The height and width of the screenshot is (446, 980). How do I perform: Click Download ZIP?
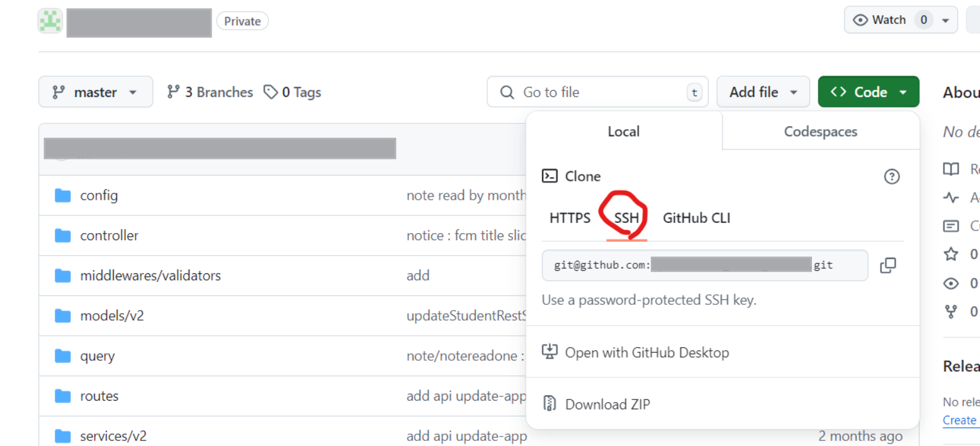[607, 404]
